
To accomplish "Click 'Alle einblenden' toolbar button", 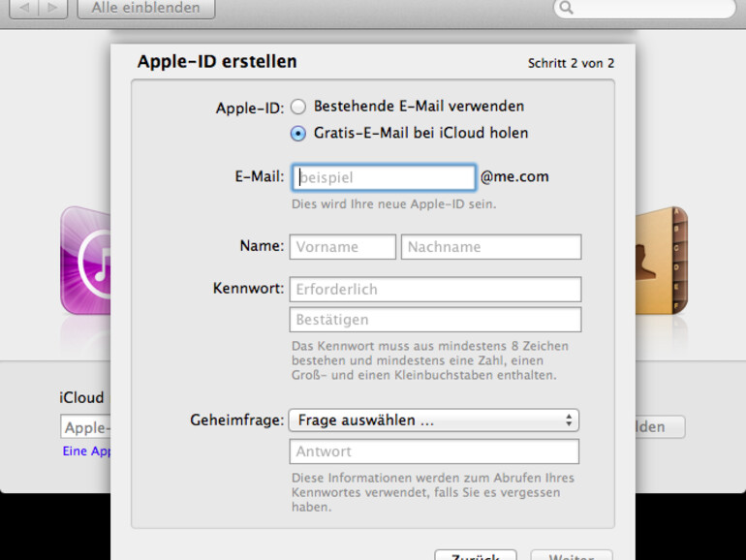I will click(146, 8).
